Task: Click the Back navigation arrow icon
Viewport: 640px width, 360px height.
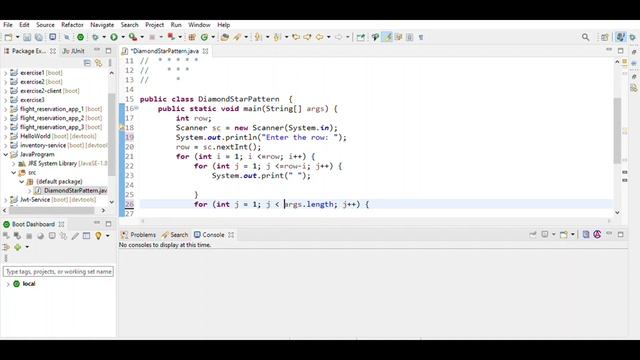Action: (x=320, y=37)
